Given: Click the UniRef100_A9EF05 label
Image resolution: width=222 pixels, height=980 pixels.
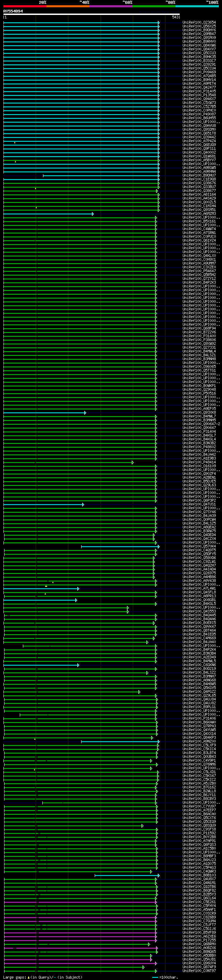Looking at the screenshot, I should [x=199, y=409].
